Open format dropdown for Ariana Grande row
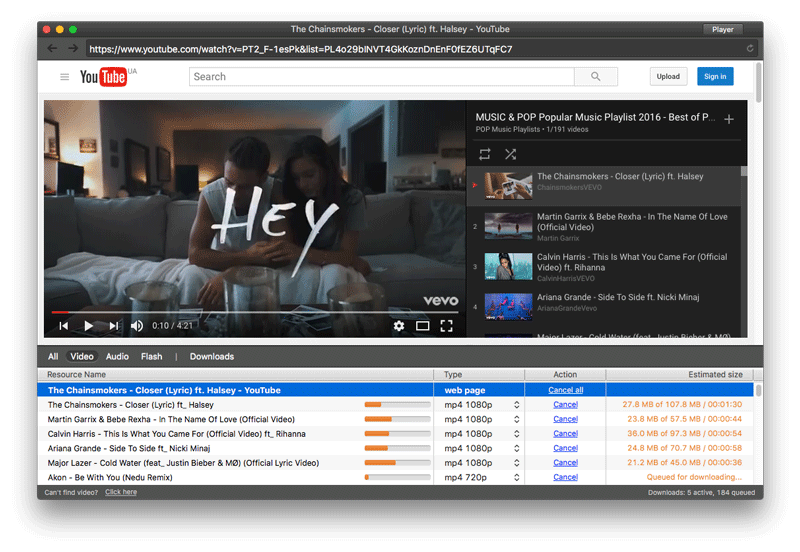 [x=517, y=448]
